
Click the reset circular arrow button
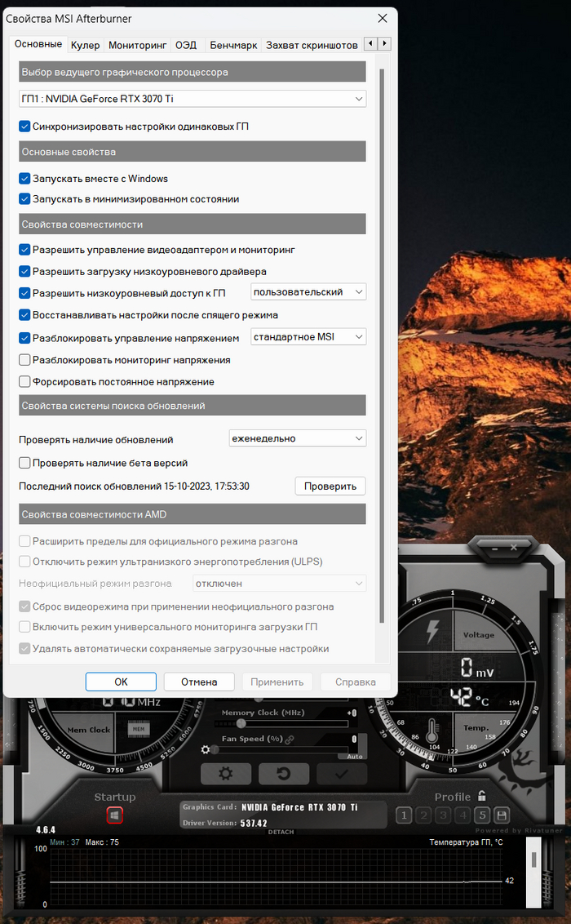click(284, 773)
